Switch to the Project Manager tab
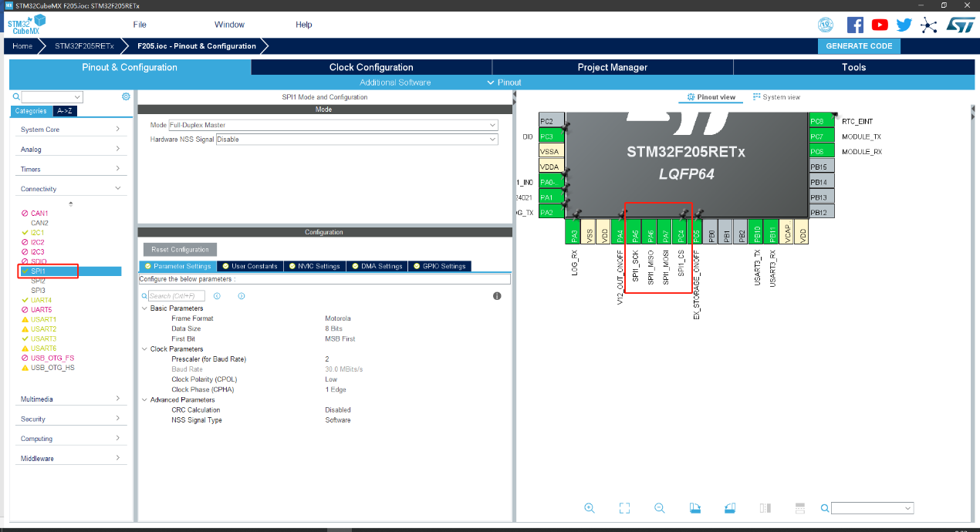The image size is (980, 532). (613, 67)
